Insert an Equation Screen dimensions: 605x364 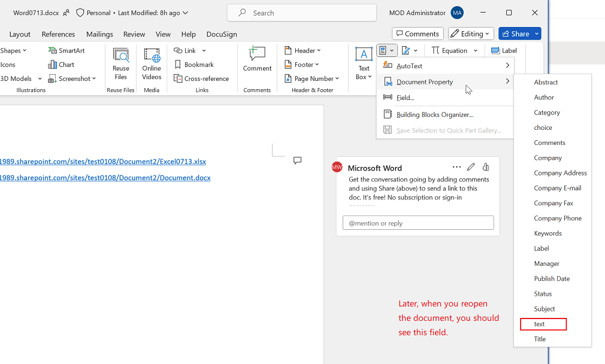click(449, 50)
